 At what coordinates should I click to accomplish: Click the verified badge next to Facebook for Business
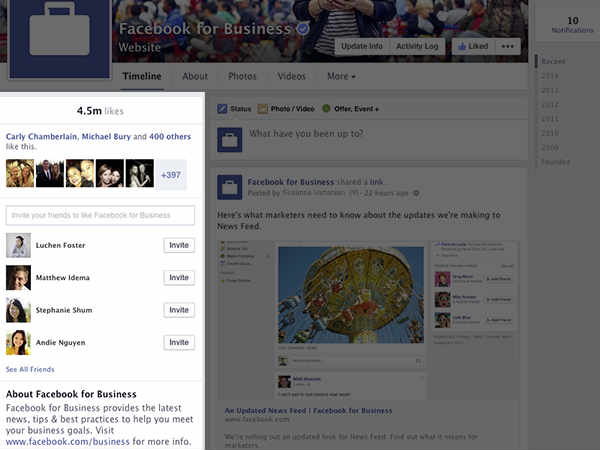point(303,29)
